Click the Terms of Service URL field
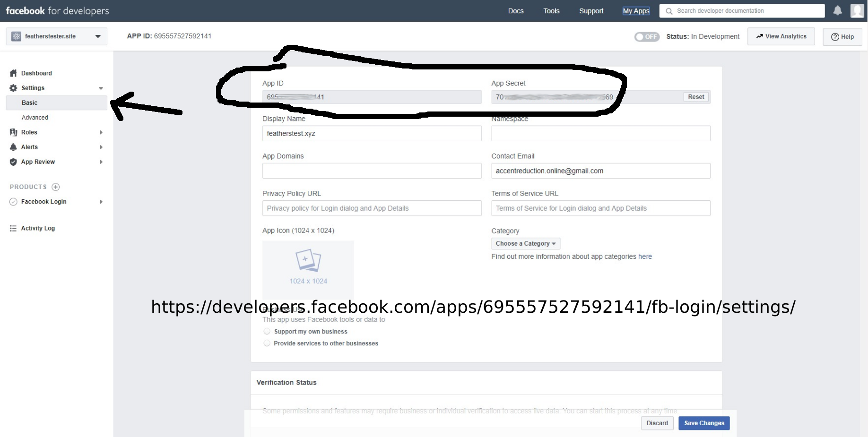This screenshot has width=868, height=437. click(601, 208)
